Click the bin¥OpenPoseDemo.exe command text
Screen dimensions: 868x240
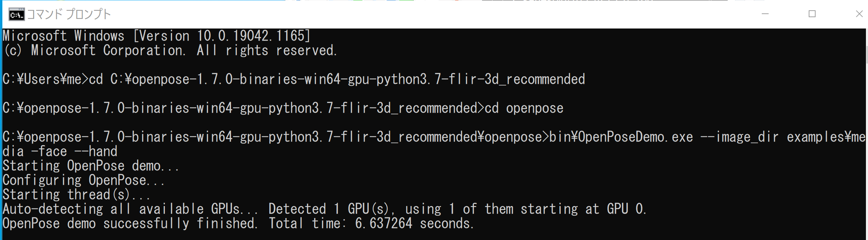coord(621,137)
